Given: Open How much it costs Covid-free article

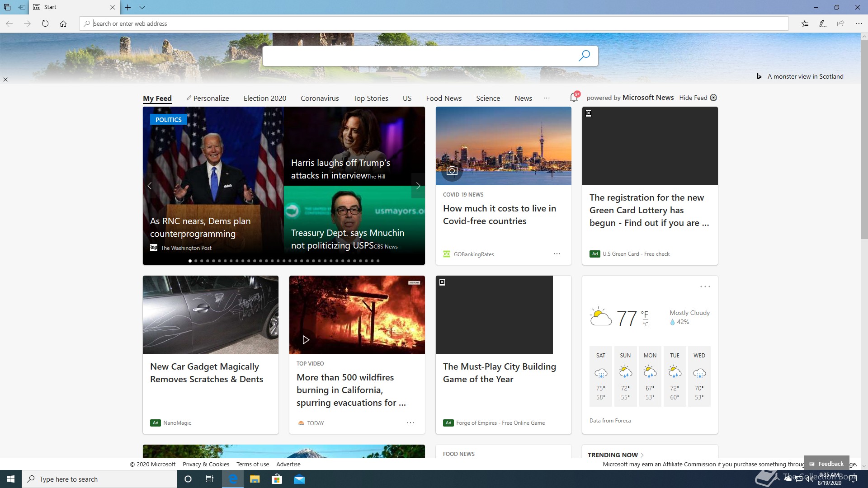Looking at the screenshot, I should 500,215.
